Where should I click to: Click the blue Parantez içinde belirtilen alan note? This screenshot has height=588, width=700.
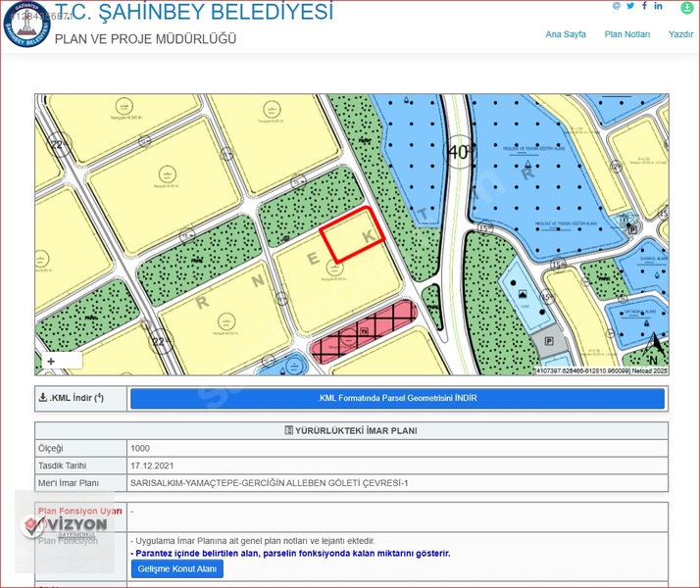point(290,554)
